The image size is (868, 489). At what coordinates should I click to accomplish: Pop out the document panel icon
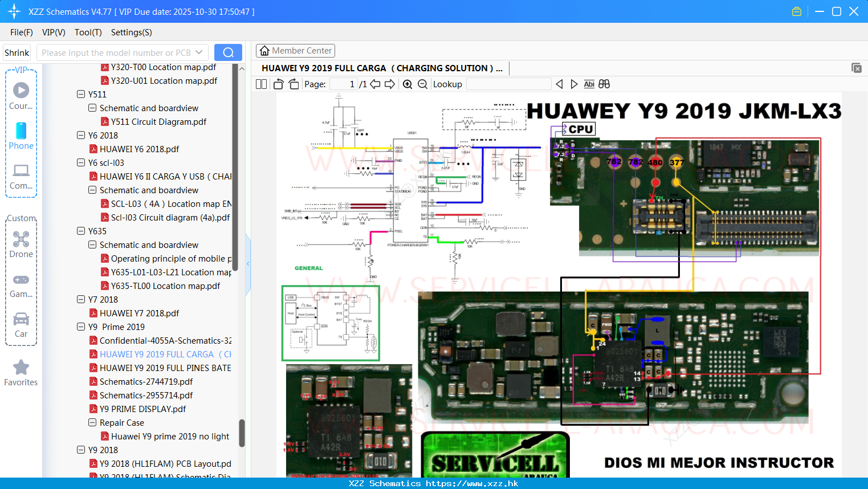[x=857, y=68]
